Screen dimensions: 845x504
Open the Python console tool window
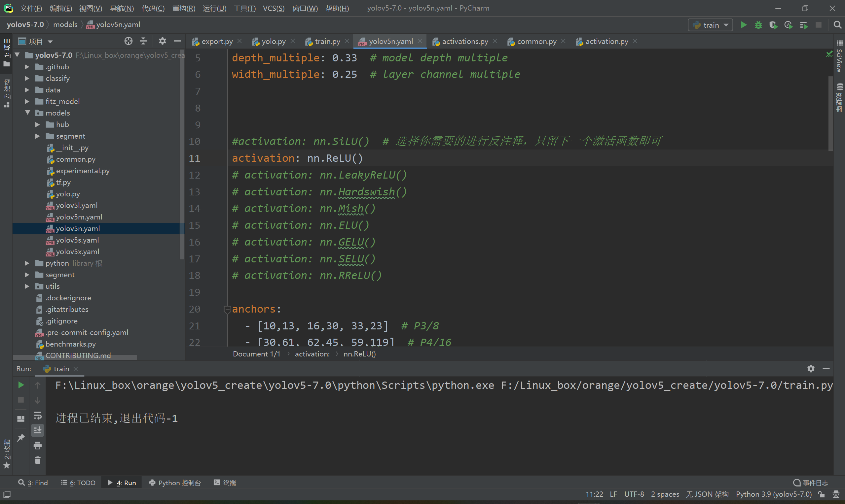[x=175, y=483]
